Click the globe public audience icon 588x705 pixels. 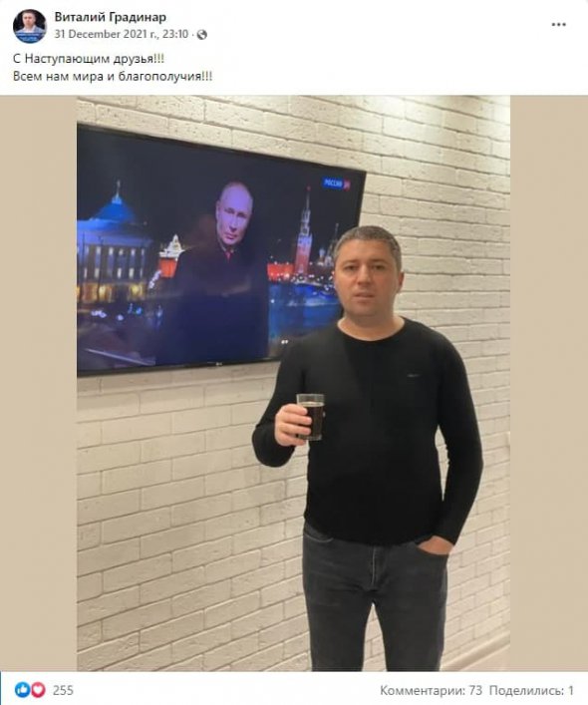(x=202, y=35)
